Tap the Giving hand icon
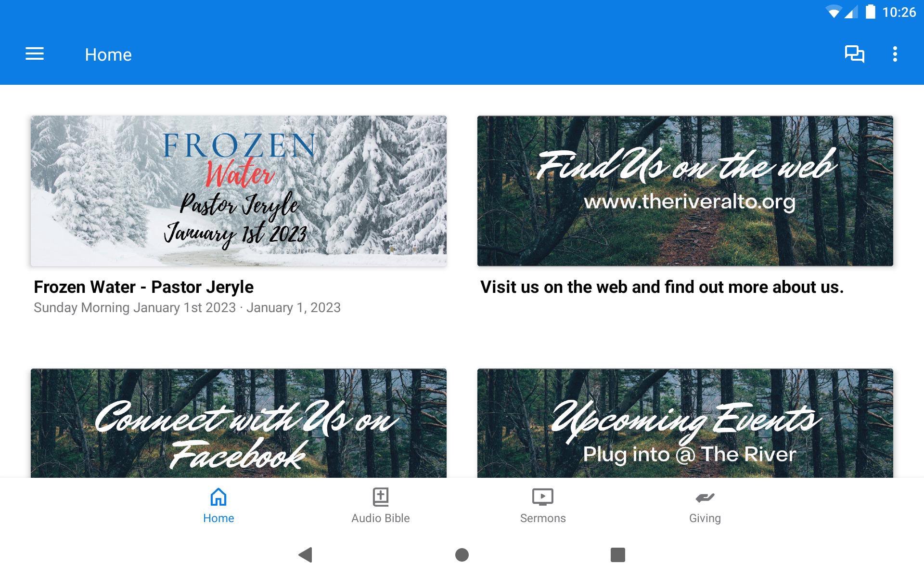Image resolution: width=924 pixels, height=578 pixels. click(705, 497)
